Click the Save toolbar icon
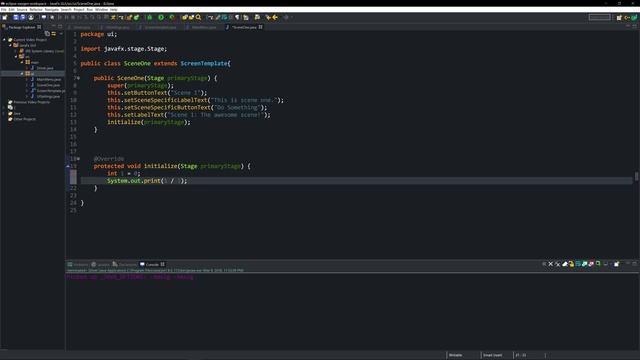Viewport: 640px width, 360px height. (16, 17)
